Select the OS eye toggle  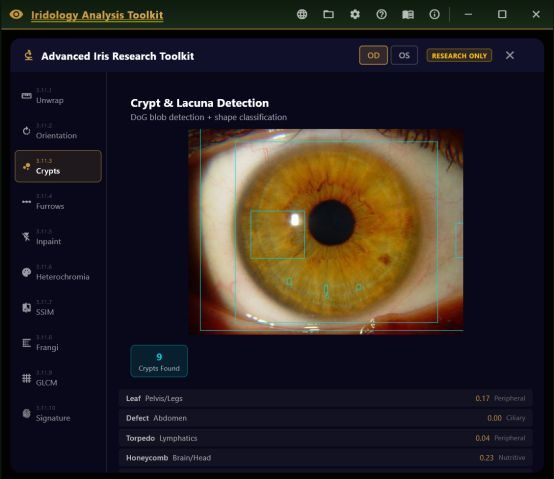tap(404, 55)
